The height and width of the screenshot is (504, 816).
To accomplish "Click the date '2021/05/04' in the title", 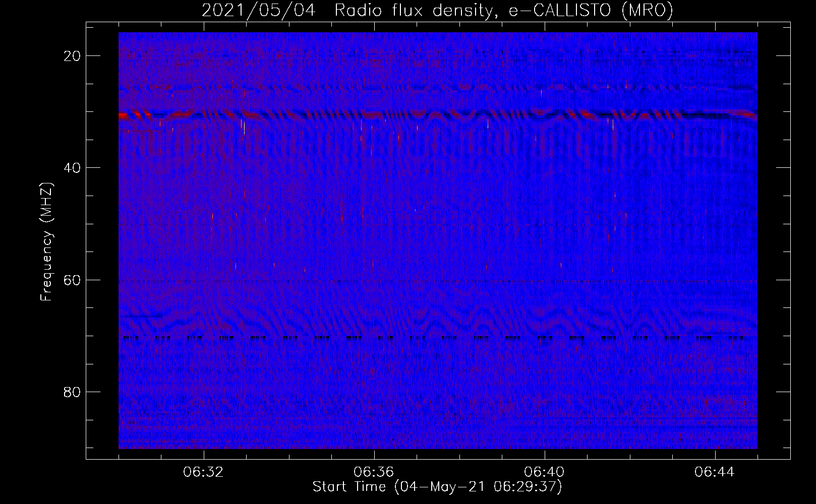I will pyautogui.click(x=259, y=10).
